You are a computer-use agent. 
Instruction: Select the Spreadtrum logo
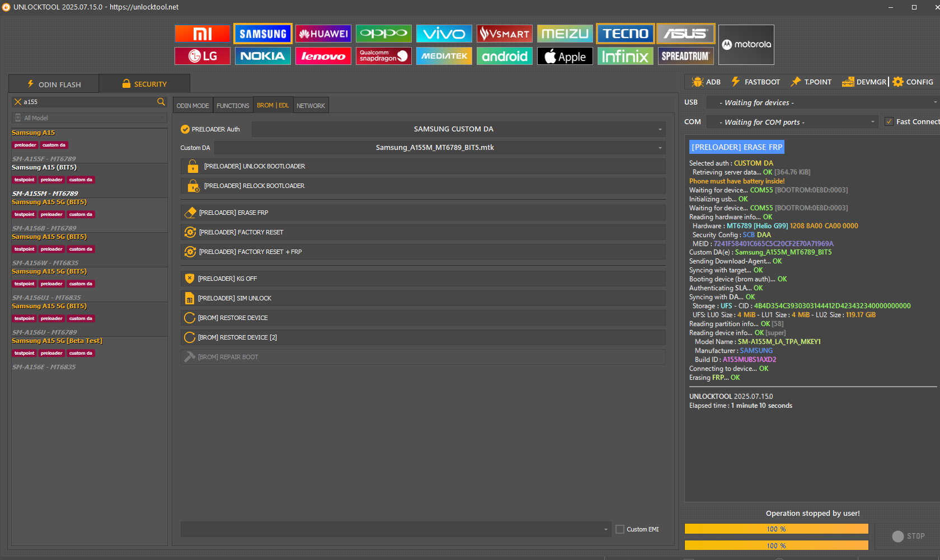tap(686, 56)
